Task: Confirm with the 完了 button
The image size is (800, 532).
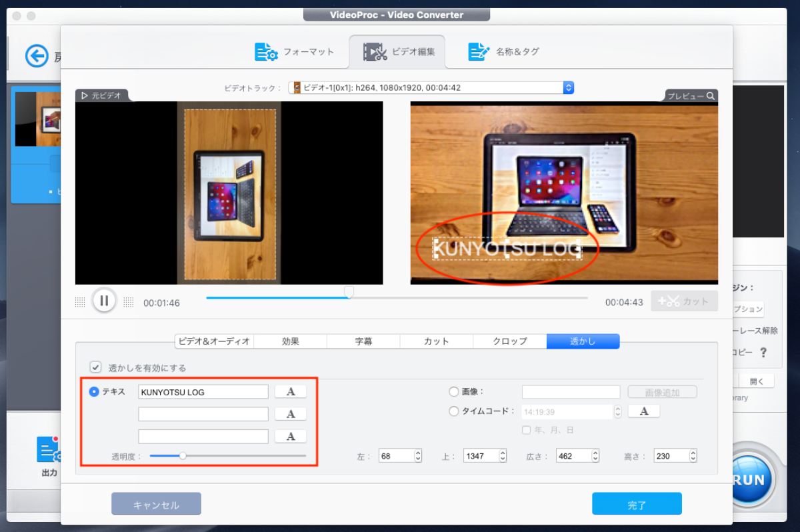Action: [x=637, y=505]
